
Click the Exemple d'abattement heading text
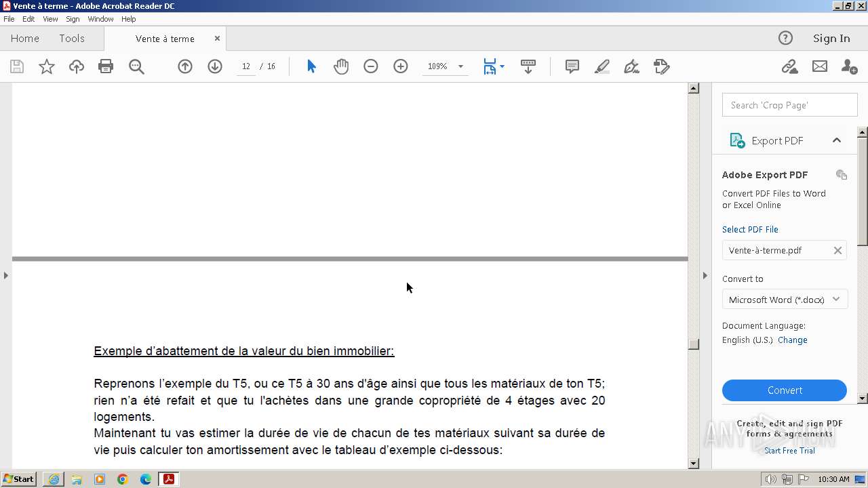[x=244, y=351]
